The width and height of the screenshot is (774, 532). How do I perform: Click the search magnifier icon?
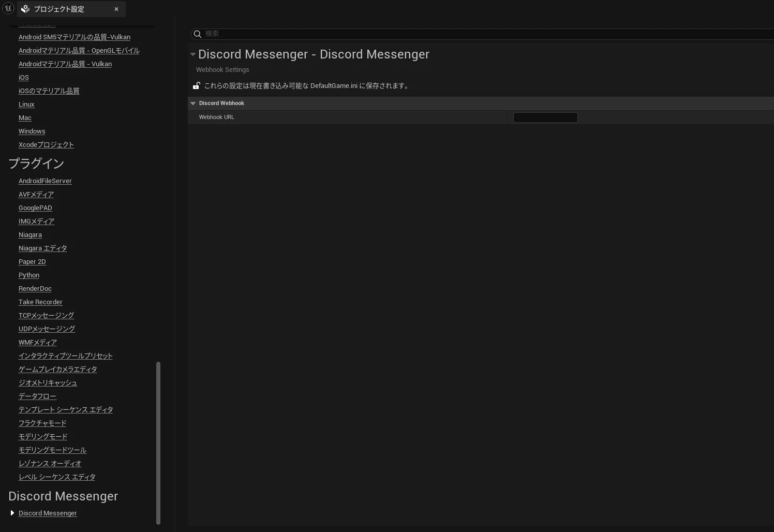click(197, 34)
